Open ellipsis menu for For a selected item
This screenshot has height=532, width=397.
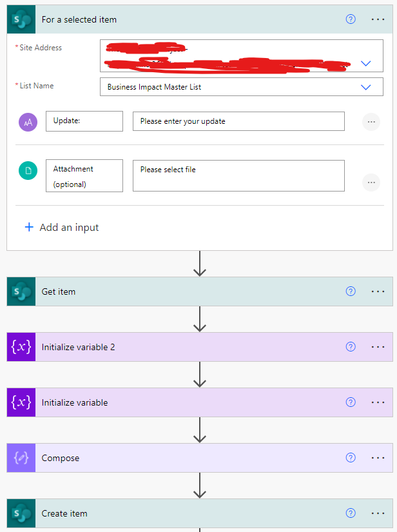[x=378, y=19]
